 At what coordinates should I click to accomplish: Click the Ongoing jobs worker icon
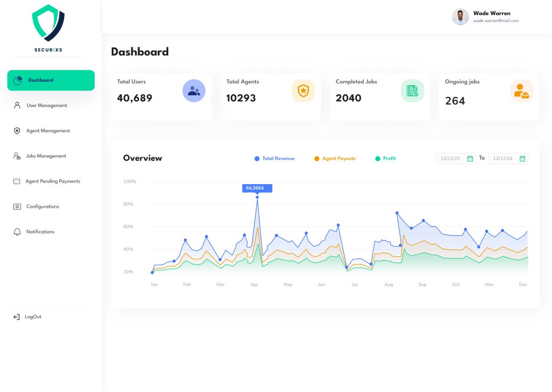tap(521, 91)
